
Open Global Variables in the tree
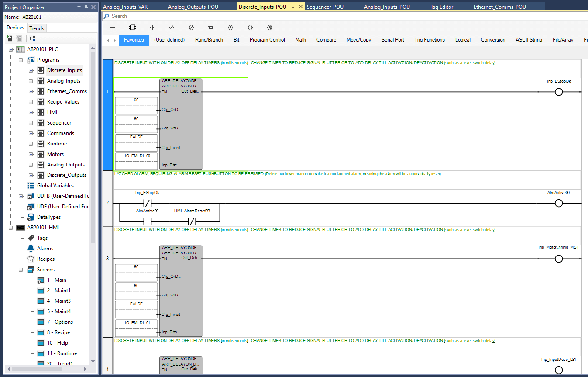pos(55,186)
